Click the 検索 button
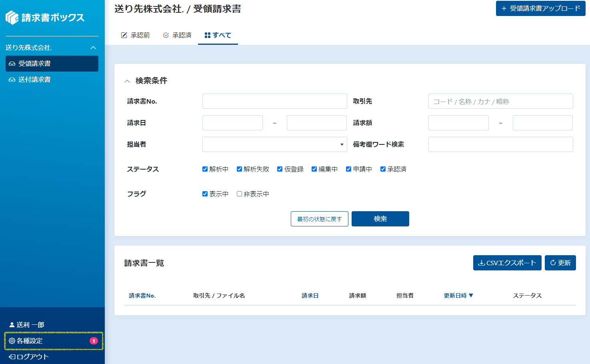Screen dimensions: 590x364 coord(380,219)
